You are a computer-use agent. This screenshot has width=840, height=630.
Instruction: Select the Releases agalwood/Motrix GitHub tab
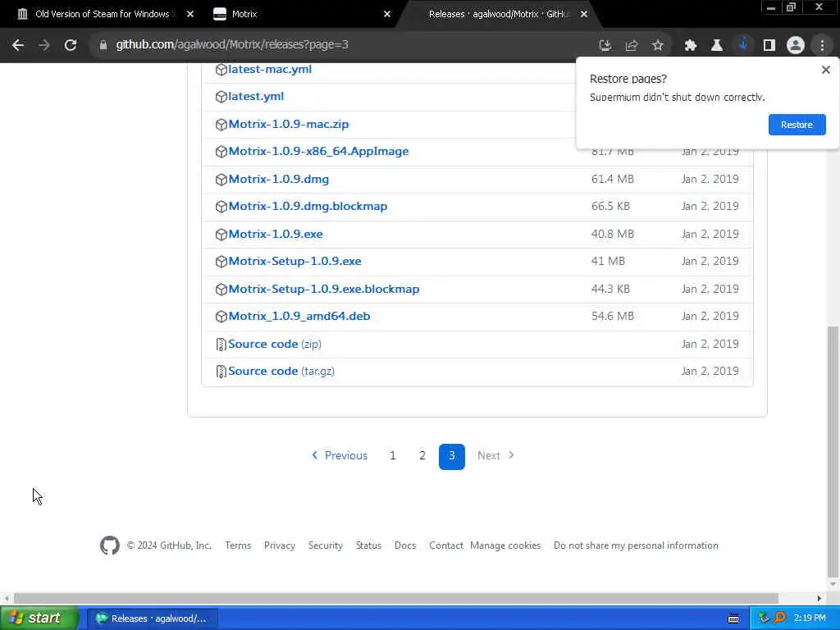(498, 14)
